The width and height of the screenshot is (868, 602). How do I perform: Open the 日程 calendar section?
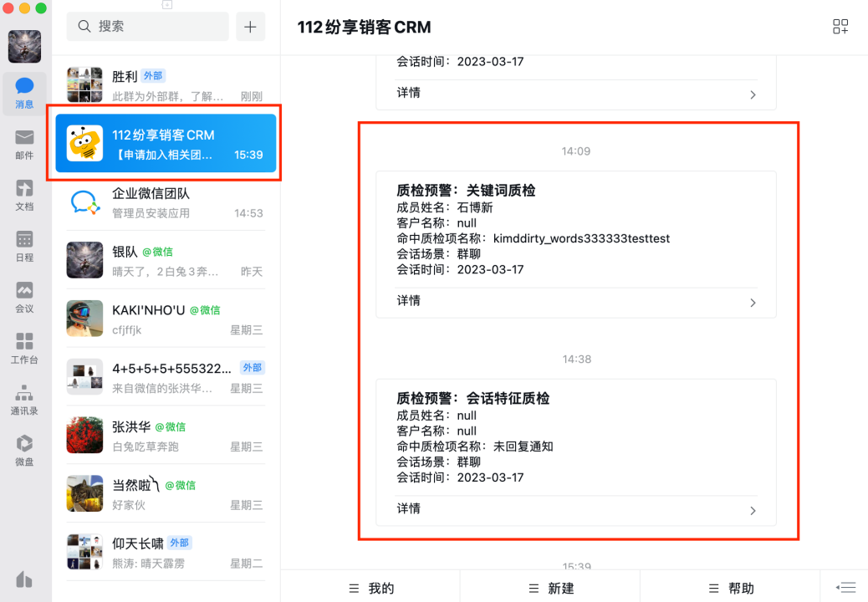[x=24, y=246]
